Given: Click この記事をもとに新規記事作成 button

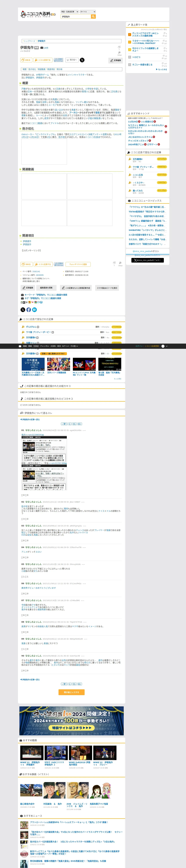Looking at the screenshot, I should (x=76, y=288).
